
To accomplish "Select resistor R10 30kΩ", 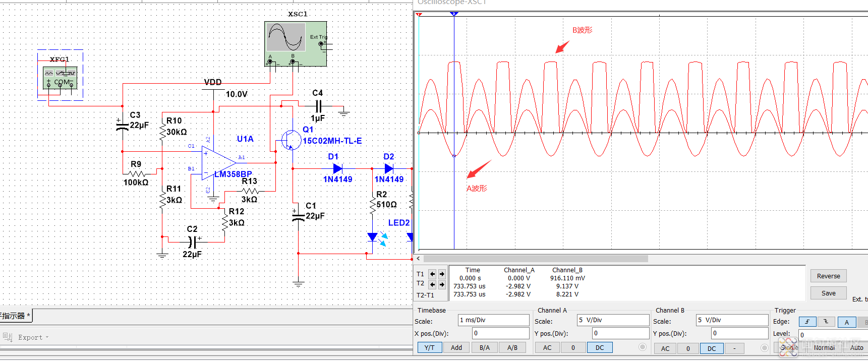I will tap(162, 132).
